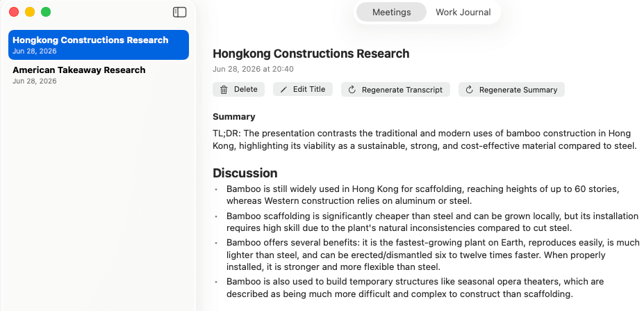The width and height of the screenshot is (644, 311).
Task: Click the red close window button
Action: pos(14,12)
